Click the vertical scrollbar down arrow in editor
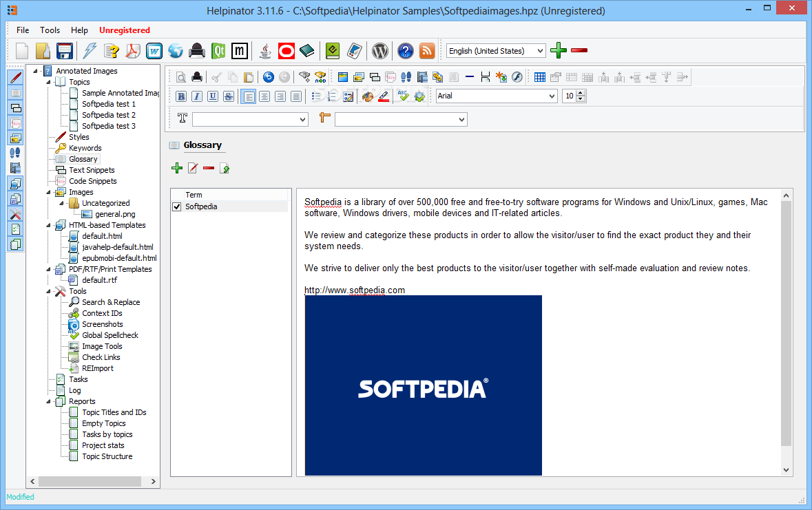This screenshot has width=812, height=510. [x=786, y=470]
